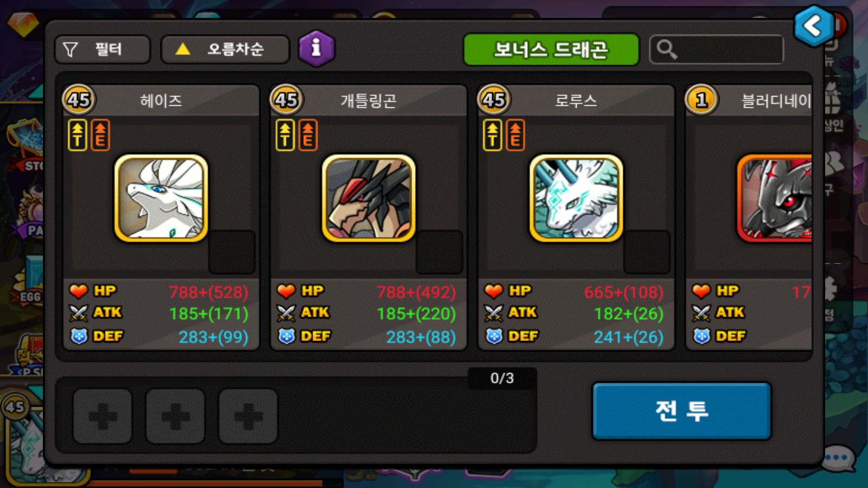Click the 보너스 드래곤 button
This screenshot has width=868, height=488.
(x=551, y=50)
